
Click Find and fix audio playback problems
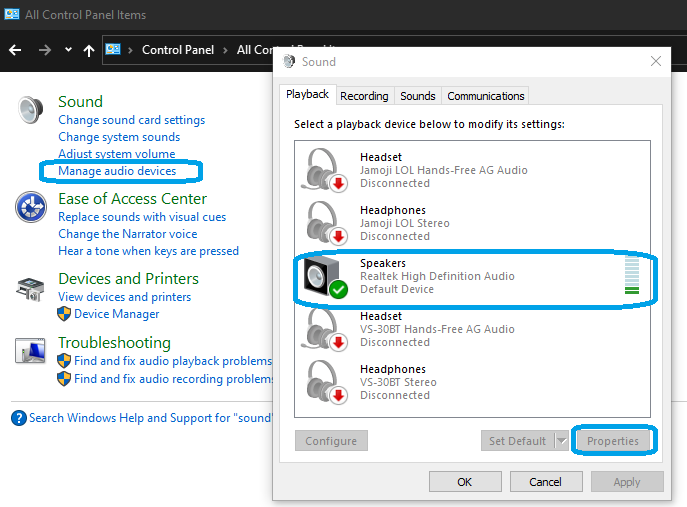pyautogui.click(x=173, y=361)
